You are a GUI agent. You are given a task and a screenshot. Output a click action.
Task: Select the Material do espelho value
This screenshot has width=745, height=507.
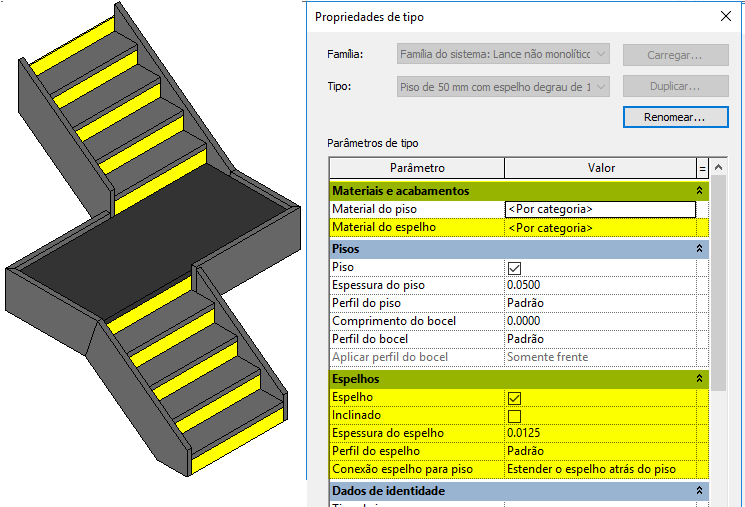click(600, 228)
